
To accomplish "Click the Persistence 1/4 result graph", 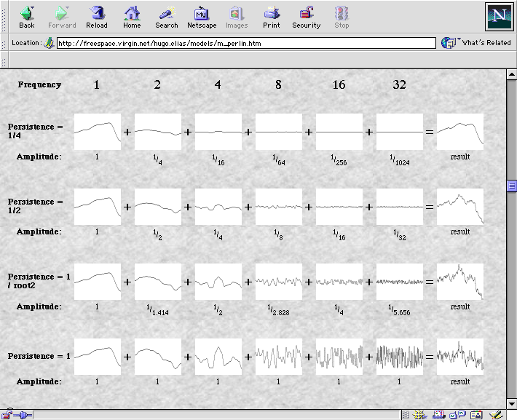I will tap(459, 132).
